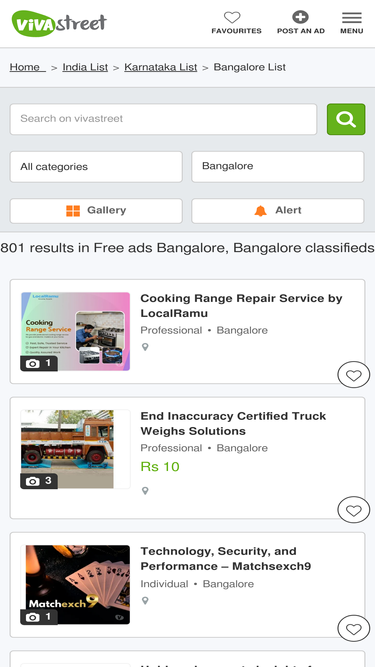
Task: Favourite the Matchsexch9 ad with heart
Action: tap(353, 628)
